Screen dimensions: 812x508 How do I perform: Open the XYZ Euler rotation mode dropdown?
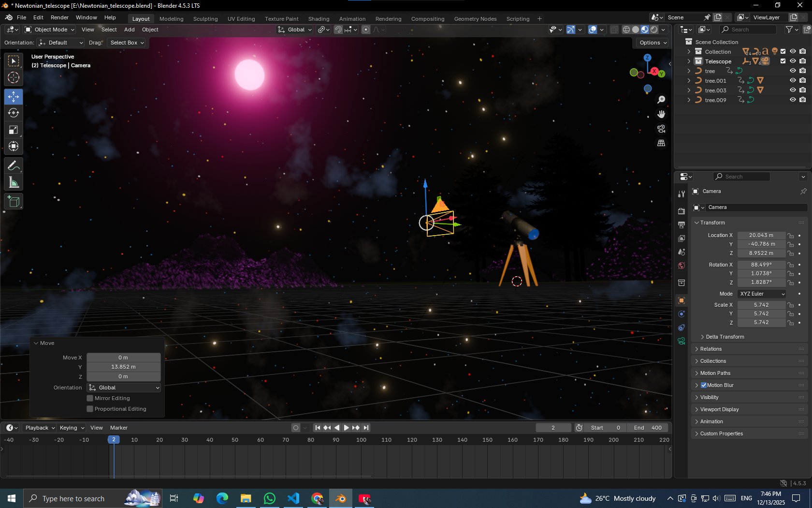pyautogui.click(x=761, y=294)
